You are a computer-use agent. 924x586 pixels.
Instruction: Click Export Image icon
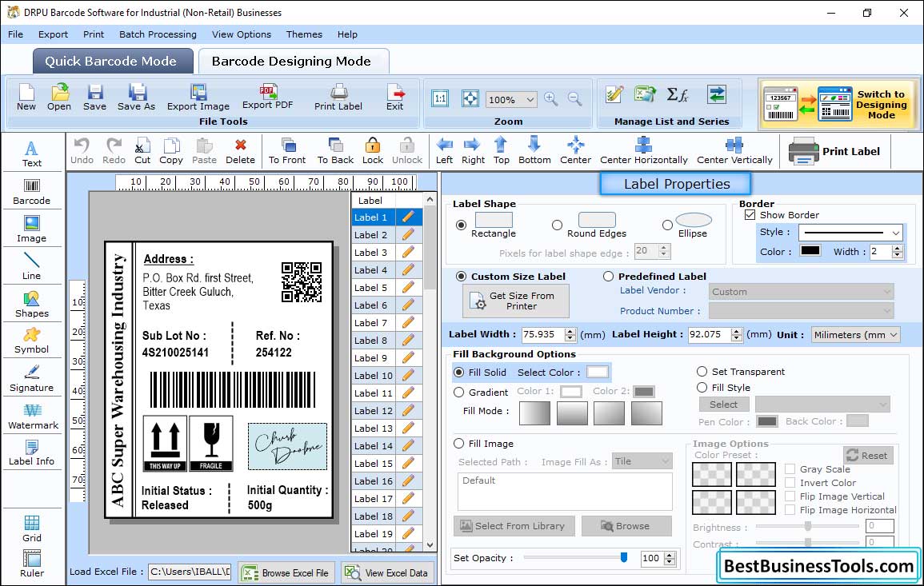(198, 98)
